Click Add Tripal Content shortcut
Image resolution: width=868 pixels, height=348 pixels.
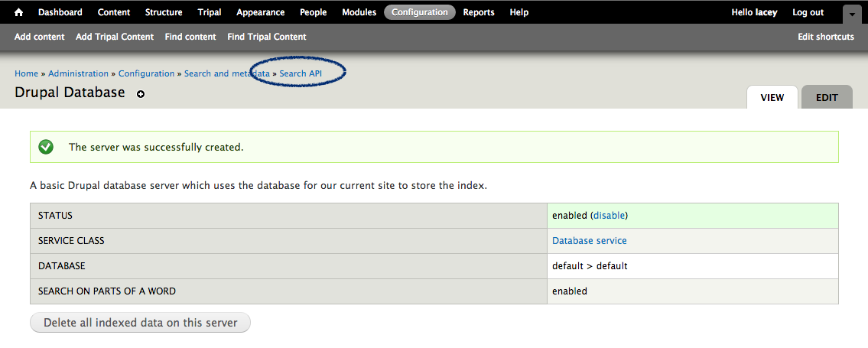(x=115, y=37)
